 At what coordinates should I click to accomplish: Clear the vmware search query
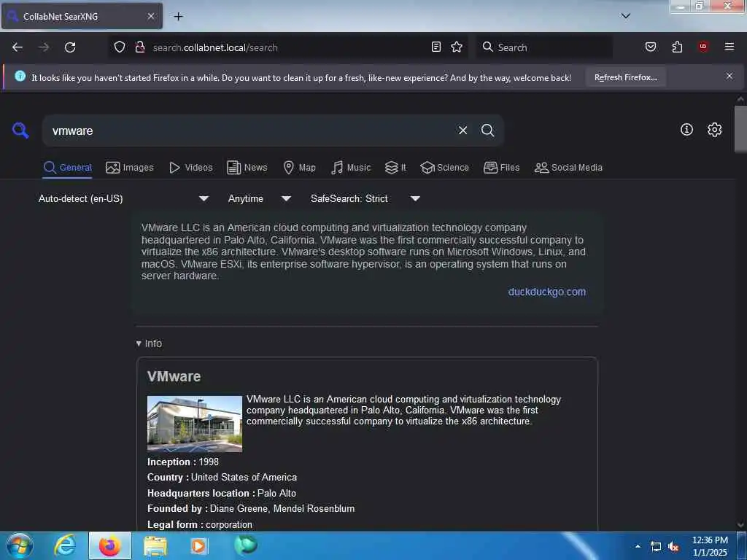462,130
